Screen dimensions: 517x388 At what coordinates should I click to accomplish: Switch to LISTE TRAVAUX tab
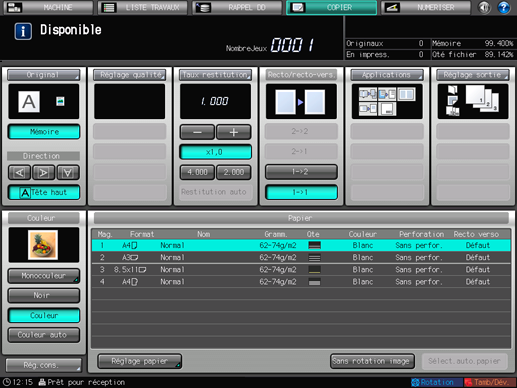point(143,7)
